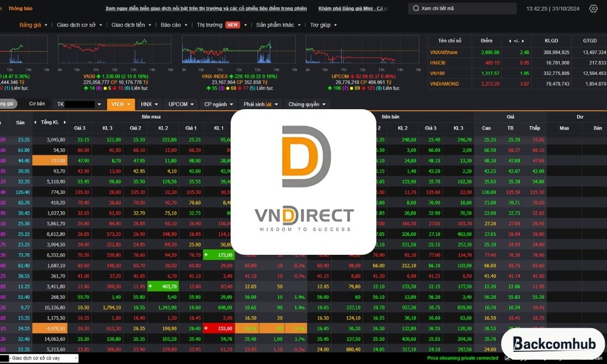This screenshot has height=364, width=607.
Task: Click the Tên chỉ số column header
Action: pyautogui.click(x=449, y=41)
